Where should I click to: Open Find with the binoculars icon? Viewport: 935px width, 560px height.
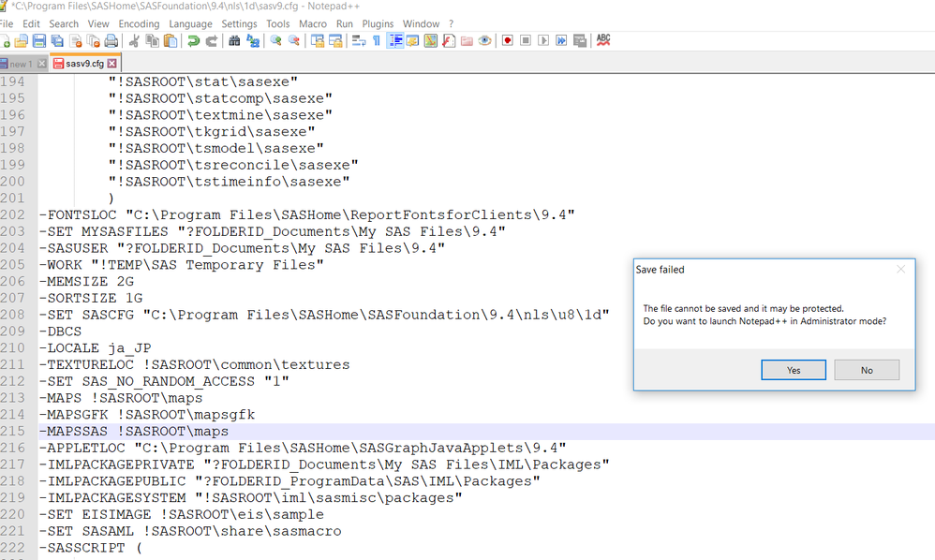(x=234, y=40)
